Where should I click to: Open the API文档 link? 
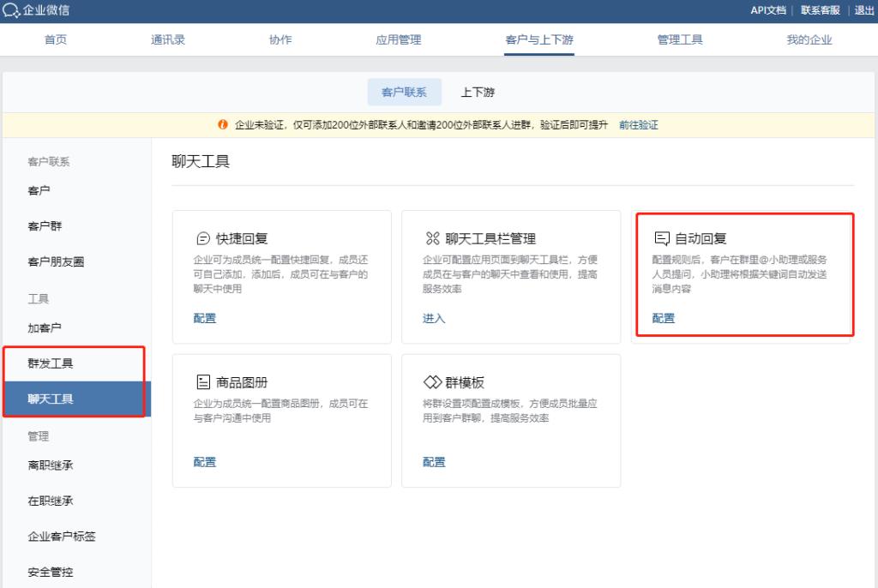coord(767,11)
